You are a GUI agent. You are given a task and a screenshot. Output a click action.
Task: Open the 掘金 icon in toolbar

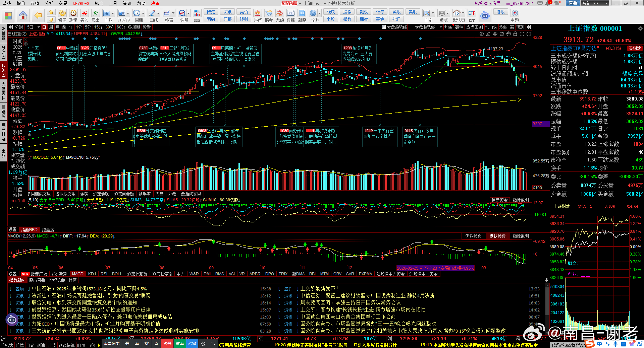point(269,15)
